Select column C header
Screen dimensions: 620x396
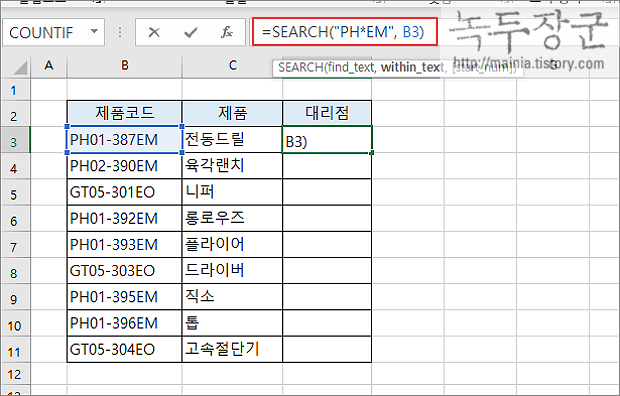(x=232, y=66)
